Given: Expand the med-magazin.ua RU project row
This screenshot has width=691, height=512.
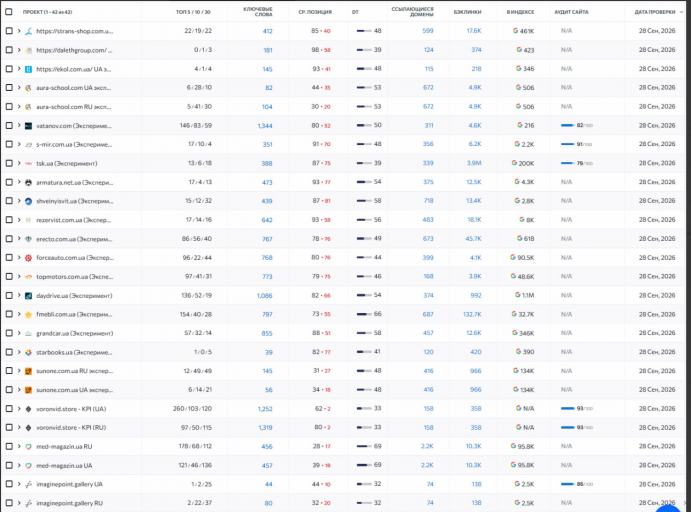Looking at the screenshot, I should point(19,446).
